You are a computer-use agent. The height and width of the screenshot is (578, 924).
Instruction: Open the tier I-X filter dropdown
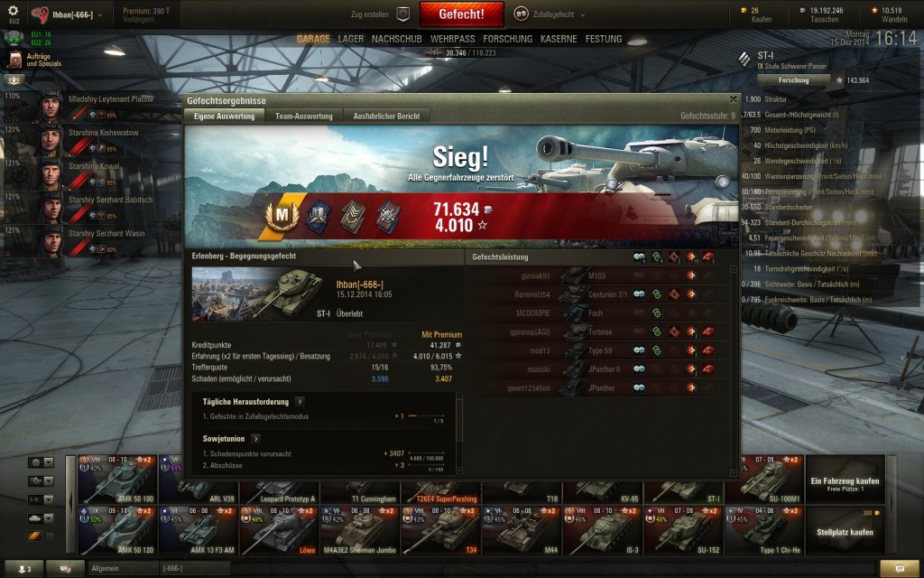click(41, 499)
